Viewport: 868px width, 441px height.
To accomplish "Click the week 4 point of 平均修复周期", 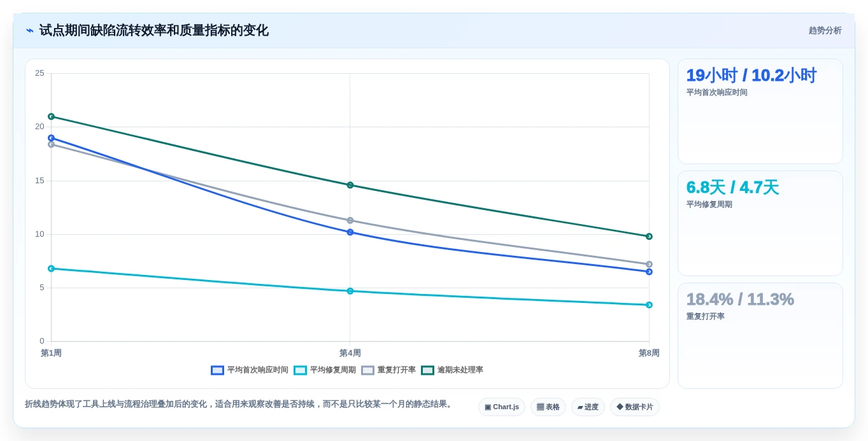I will pos(350,291).
